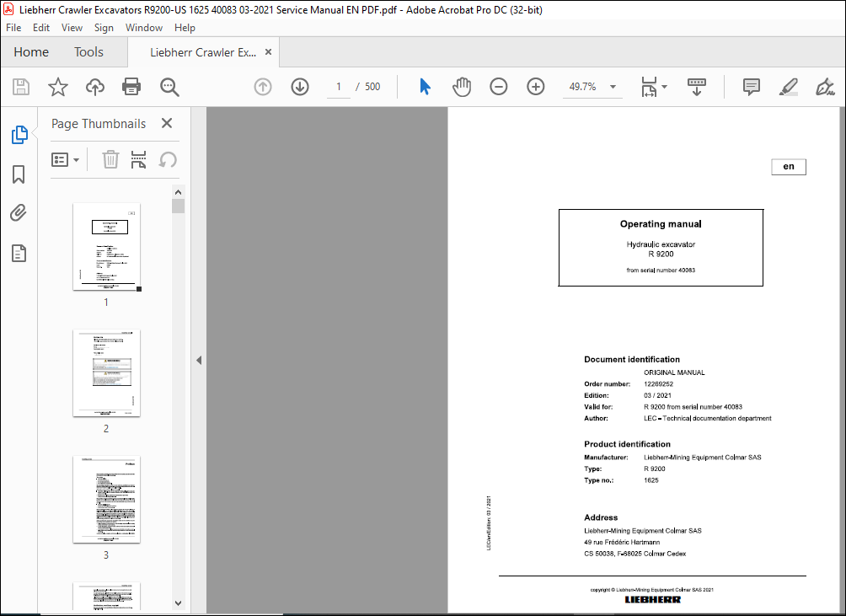Click the 'en' language box on page
The image size is (846, 616).
point(788,167)
